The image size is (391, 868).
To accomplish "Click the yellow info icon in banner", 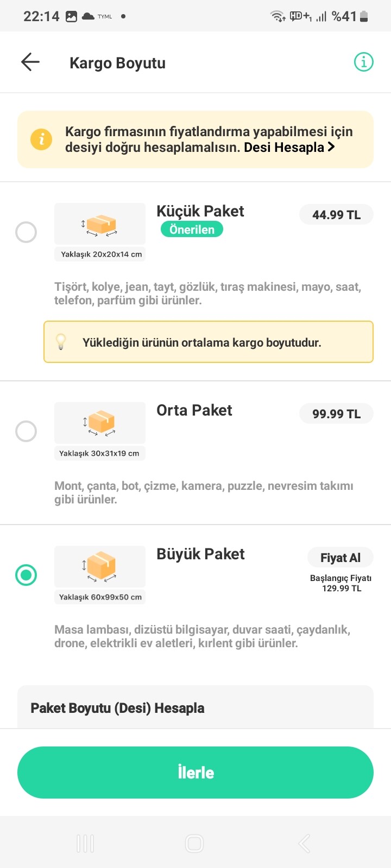I will (41, 139).
